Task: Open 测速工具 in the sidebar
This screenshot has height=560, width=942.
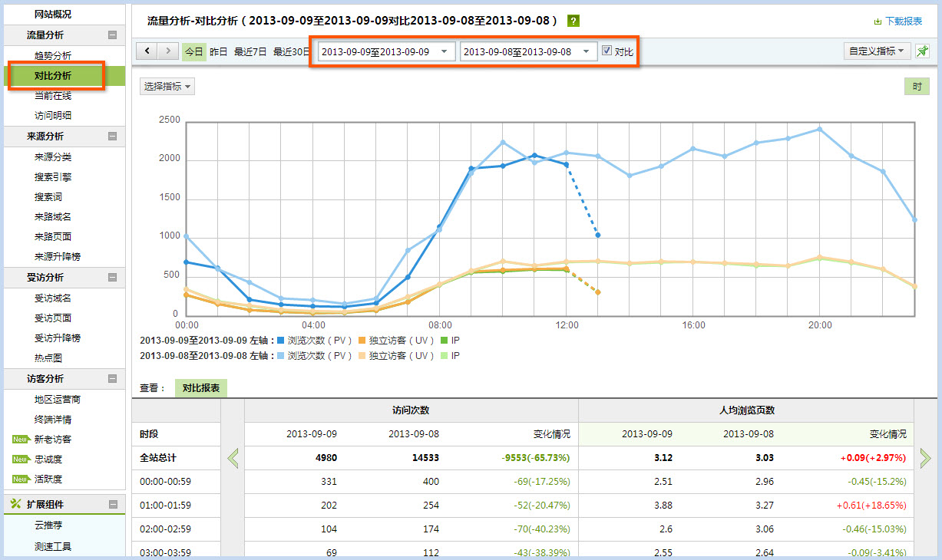Action: click(53, 546)
